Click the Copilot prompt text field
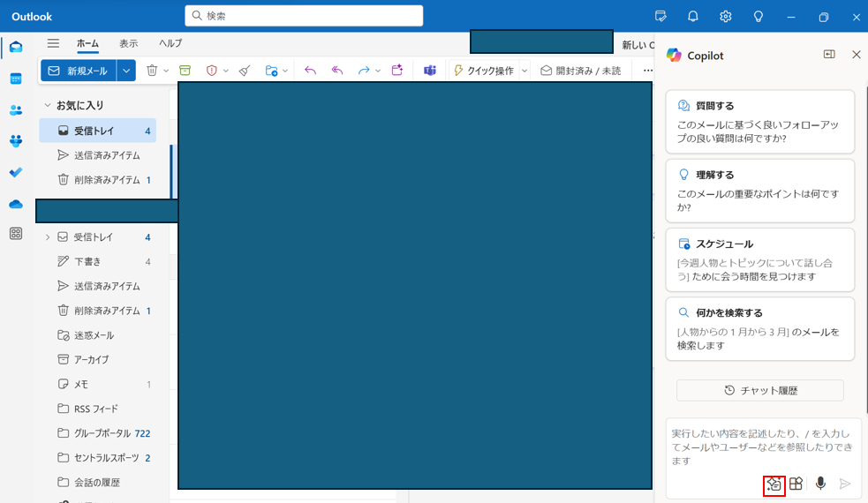 (763, 447)
